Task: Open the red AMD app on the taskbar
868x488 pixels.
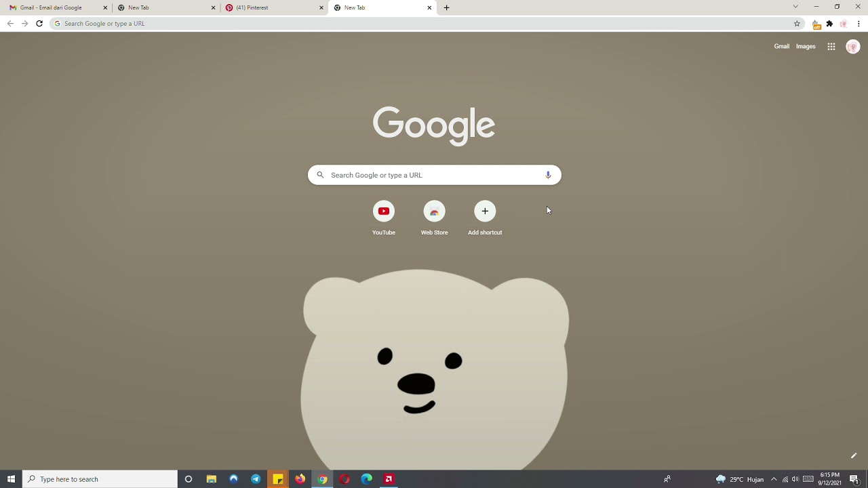Action: click(x=389, y=479)
